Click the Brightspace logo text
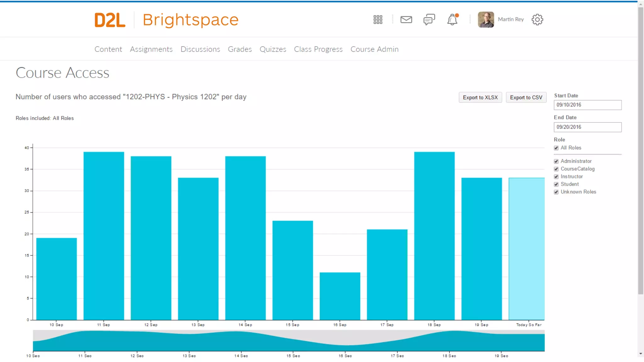This screenshot has width=644, height=362. (191, 20)
